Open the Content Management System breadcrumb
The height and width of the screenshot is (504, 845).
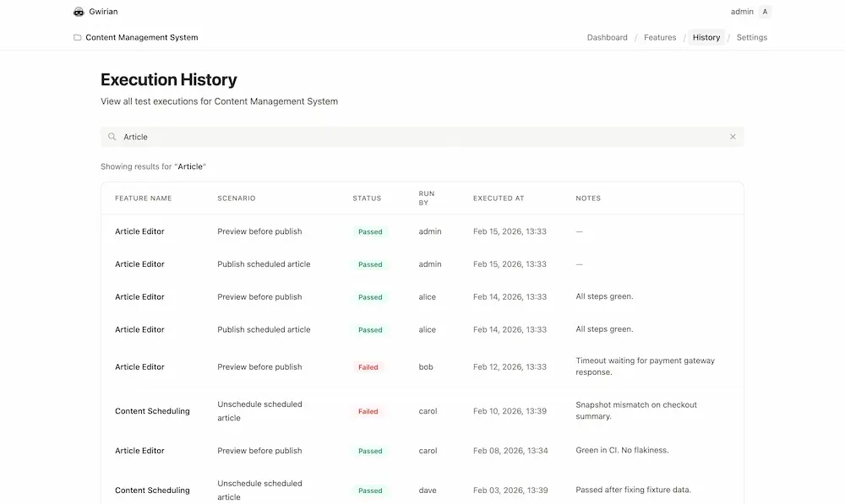(140, 36)
